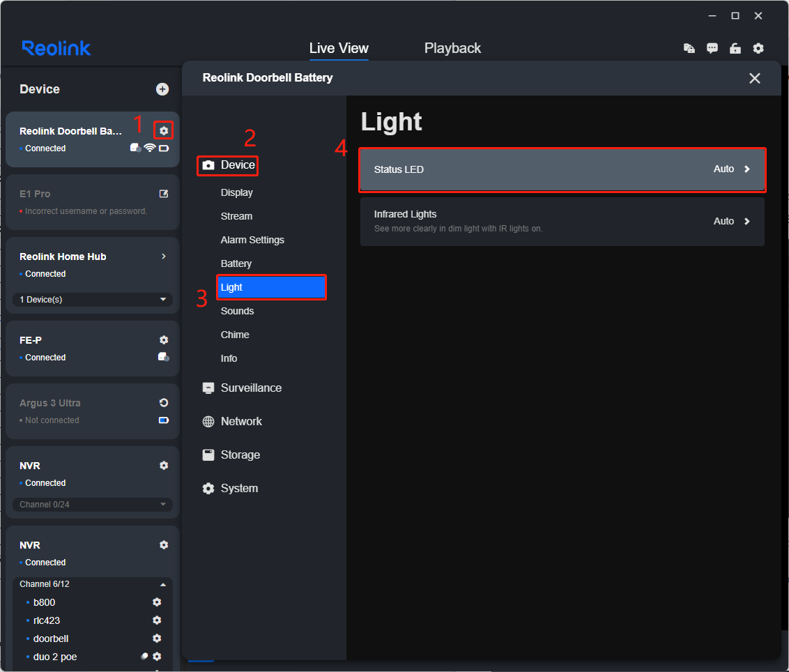
Task: Open settings gear for b800 channel
Action: coord(157,602)
